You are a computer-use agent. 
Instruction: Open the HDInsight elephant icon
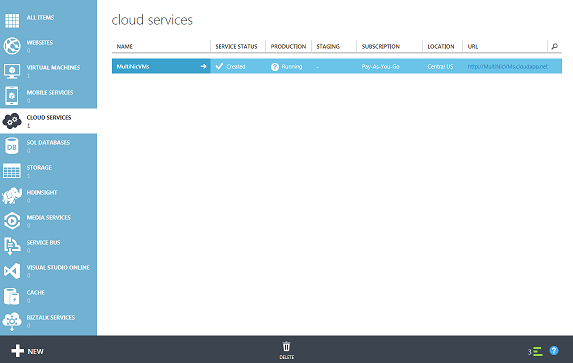tap(12, 196)
